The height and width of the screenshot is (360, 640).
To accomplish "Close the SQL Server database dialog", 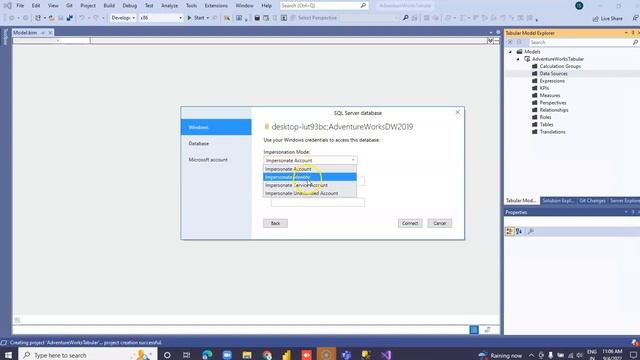I will pos(458,112).
